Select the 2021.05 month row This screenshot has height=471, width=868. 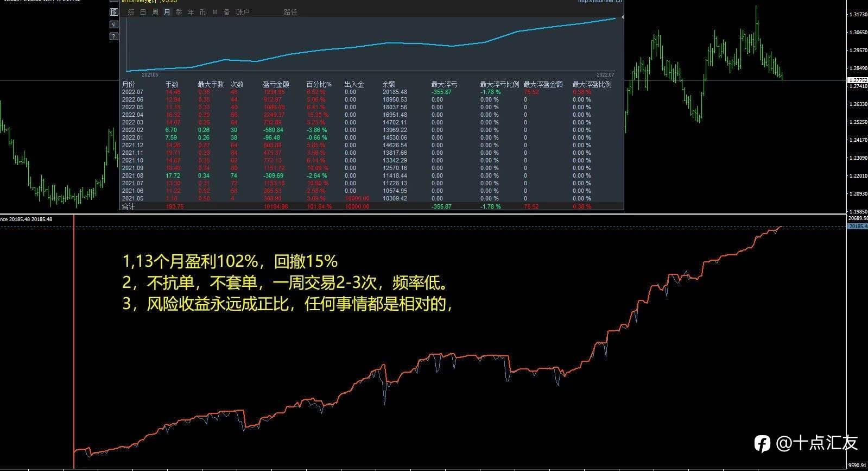click(371, 198)
